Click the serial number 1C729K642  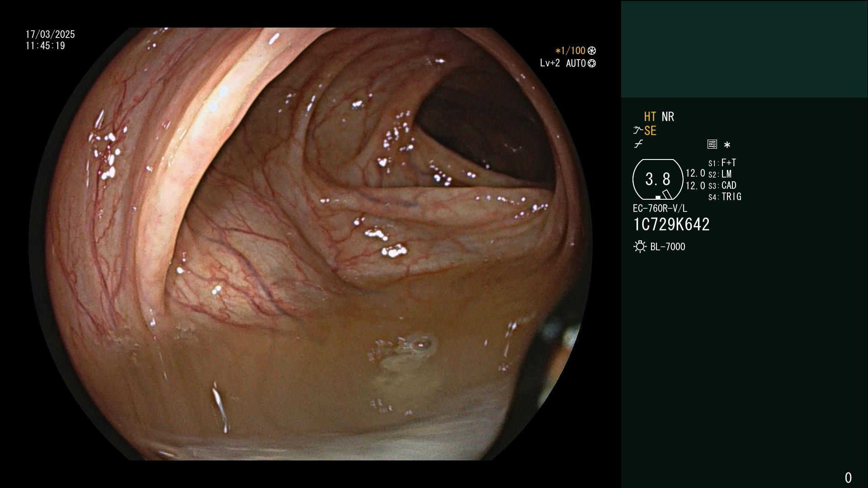(x=671, y=225)
